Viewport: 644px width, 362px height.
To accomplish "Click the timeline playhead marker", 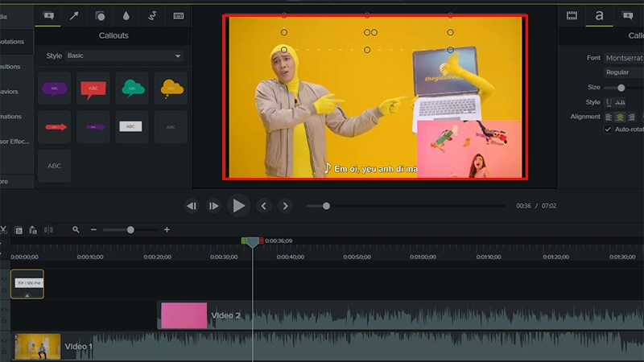I will [252, 242].
